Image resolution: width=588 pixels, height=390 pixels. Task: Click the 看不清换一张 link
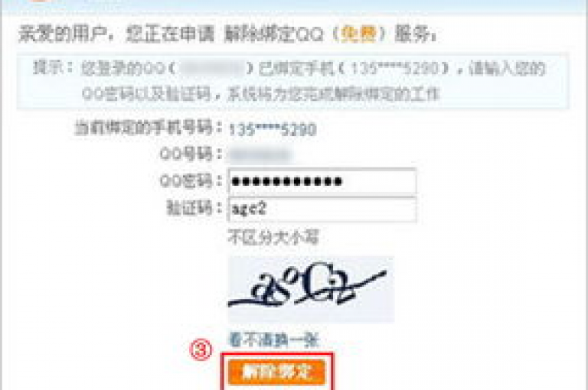(274, 340)
